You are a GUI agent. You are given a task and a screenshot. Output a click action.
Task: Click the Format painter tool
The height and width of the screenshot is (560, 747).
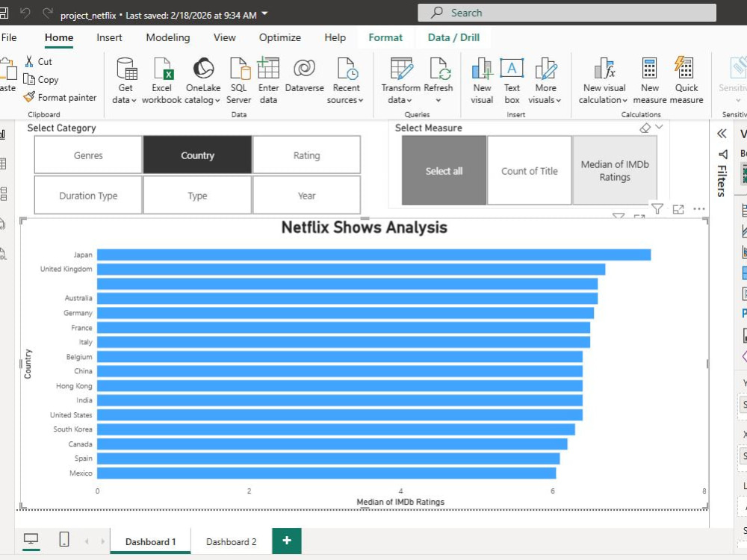coord(61,98)
